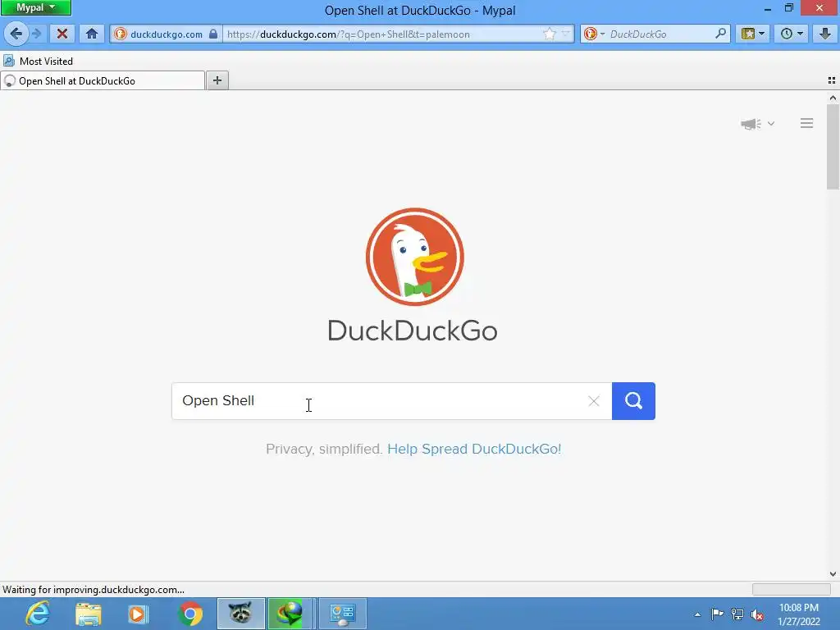
Task: Click status text Waiting for improving.duckduckgo.com...
Action: click(x=94, y=589)
